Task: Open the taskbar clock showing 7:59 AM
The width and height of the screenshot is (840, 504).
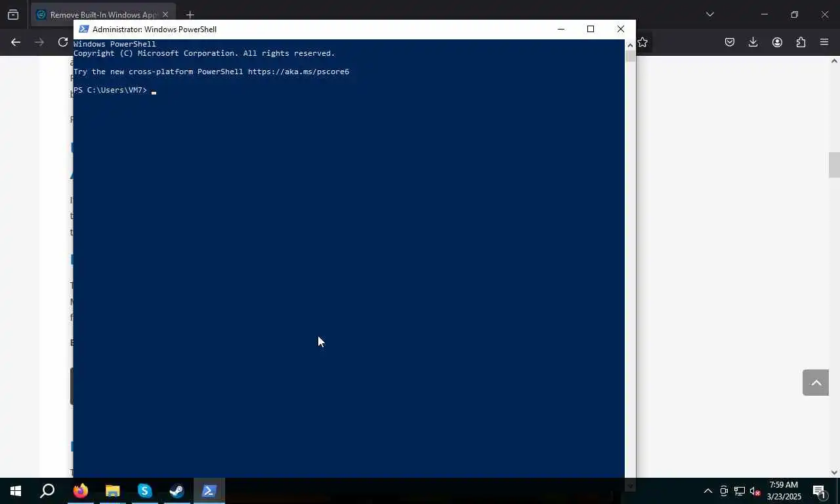Action: click(784, 491)
